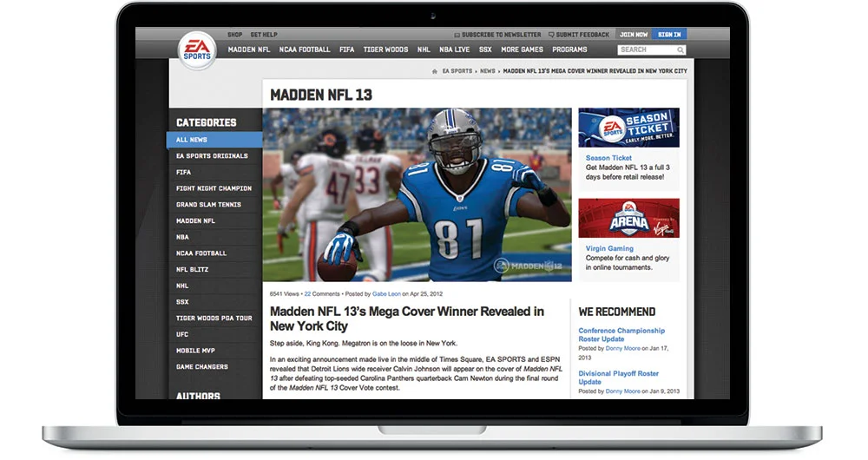Viewport: 868px width, 460px height.
Task: Click the search magnifier icon
Action: [681, 49]
